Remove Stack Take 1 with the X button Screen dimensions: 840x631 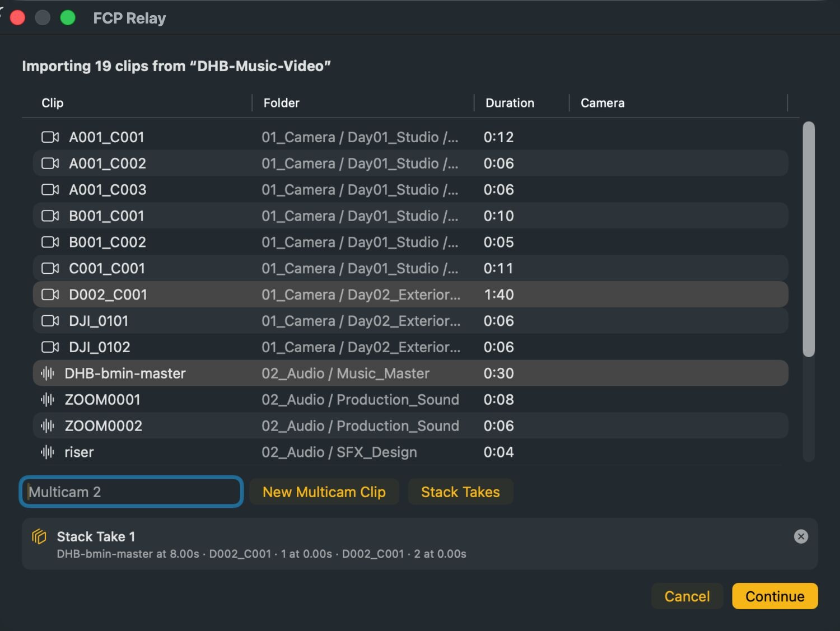801,536
